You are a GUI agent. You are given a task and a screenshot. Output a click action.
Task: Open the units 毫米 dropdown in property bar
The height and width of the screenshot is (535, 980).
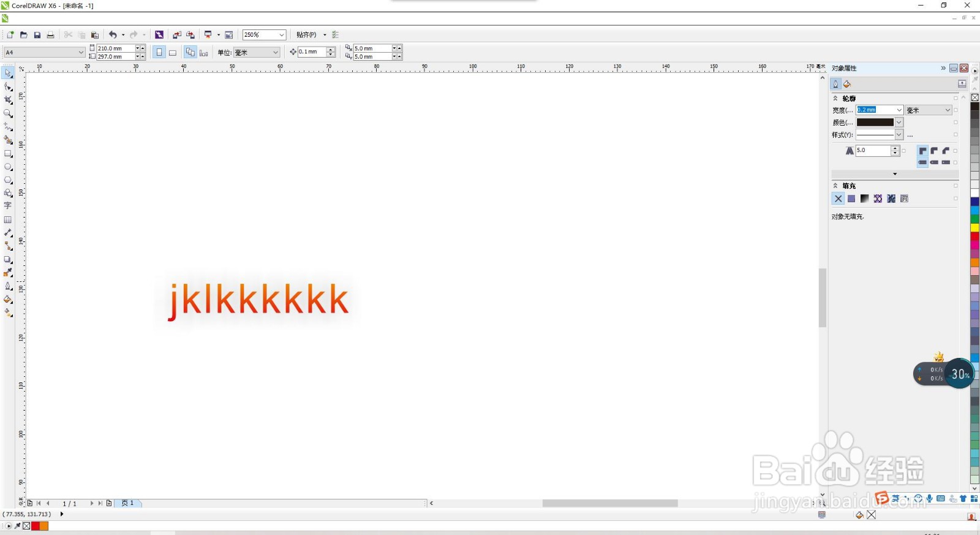[x=276, y=53]
